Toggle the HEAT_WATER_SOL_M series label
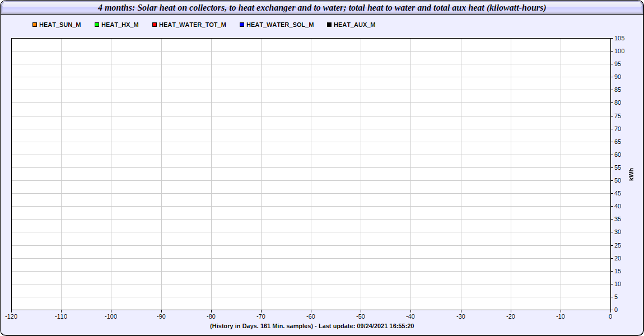 pyautogui.click(x=280, y=25)
